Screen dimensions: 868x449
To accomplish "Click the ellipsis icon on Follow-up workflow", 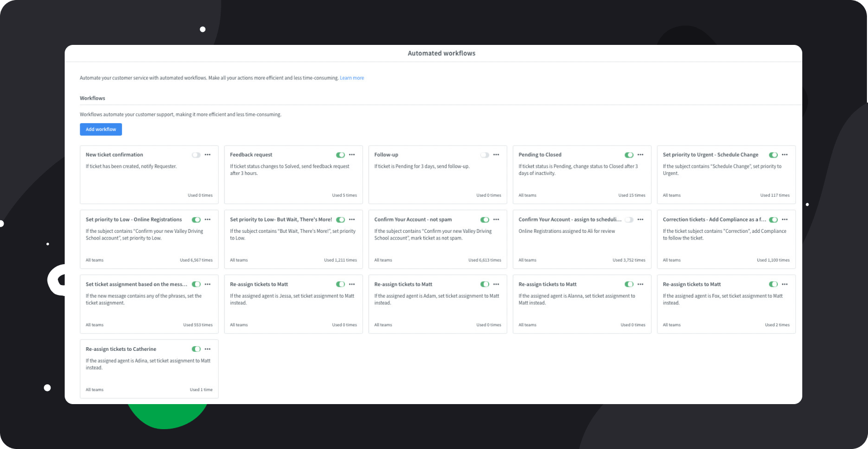I will click(496, 155).
